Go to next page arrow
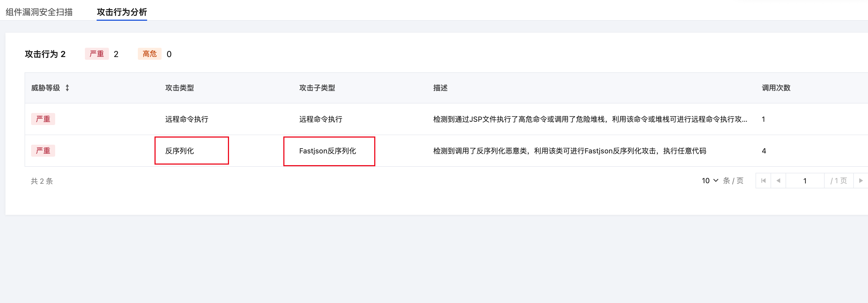 coord(861,181)
